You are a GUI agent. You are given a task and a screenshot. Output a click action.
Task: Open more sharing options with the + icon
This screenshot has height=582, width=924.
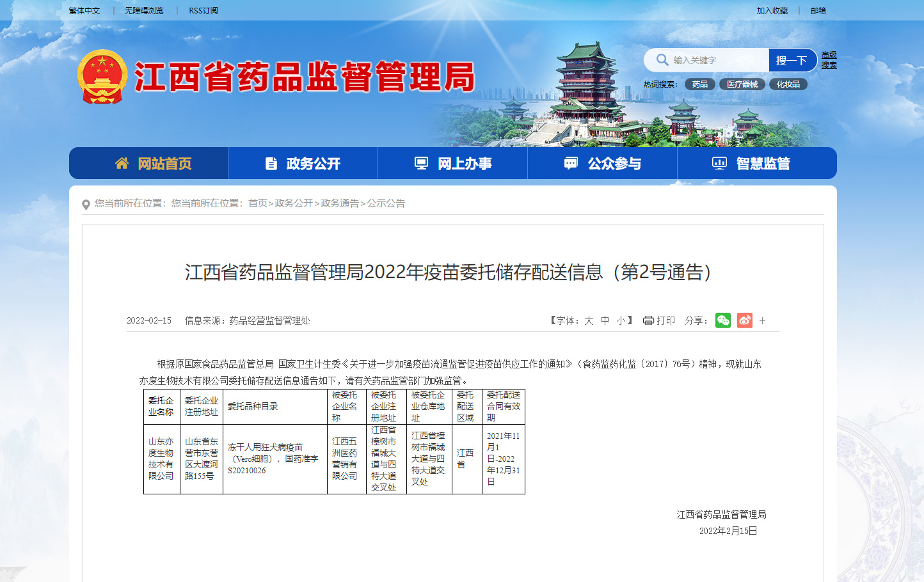coord(762,320)
